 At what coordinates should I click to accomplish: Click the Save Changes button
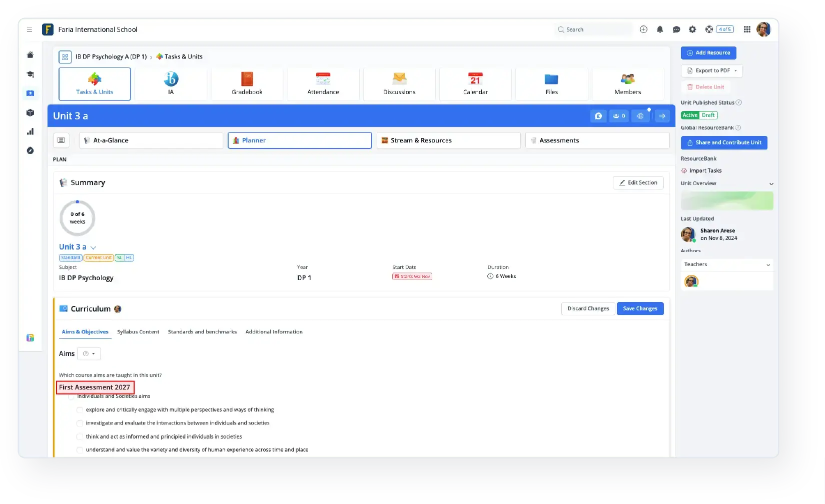pyautogui.click(x=640, y=308)
